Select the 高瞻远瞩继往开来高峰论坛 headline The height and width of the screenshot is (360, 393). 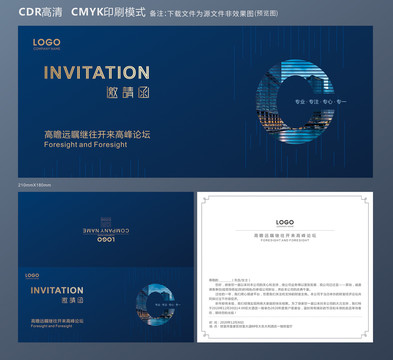coord(97,134)
